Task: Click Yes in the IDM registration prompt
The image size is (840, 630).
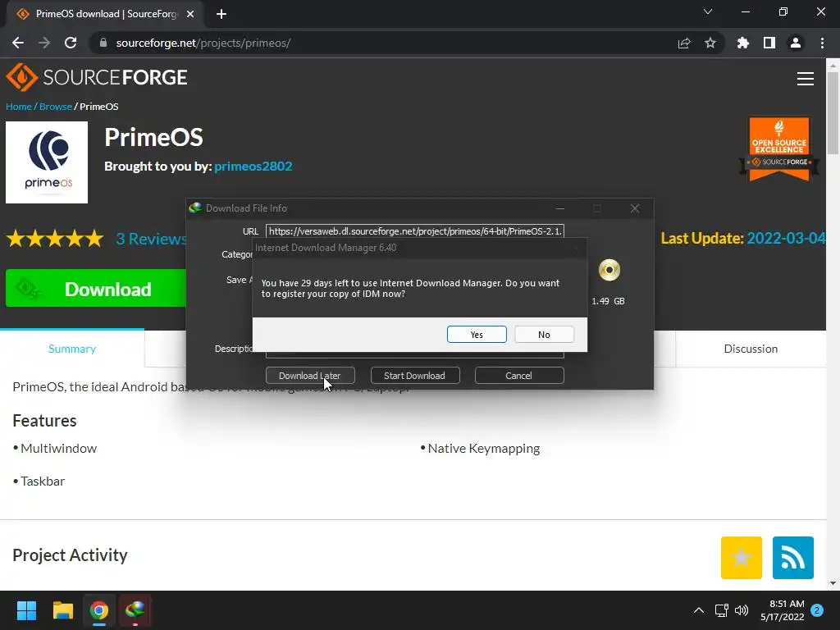Action: pyautogui.click(x=477, y=335)
